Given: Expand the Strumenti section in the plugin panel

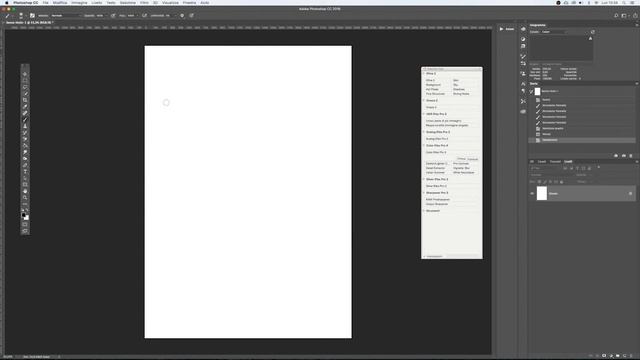Looking at the screenshot, I should click(x=424, y=211).
